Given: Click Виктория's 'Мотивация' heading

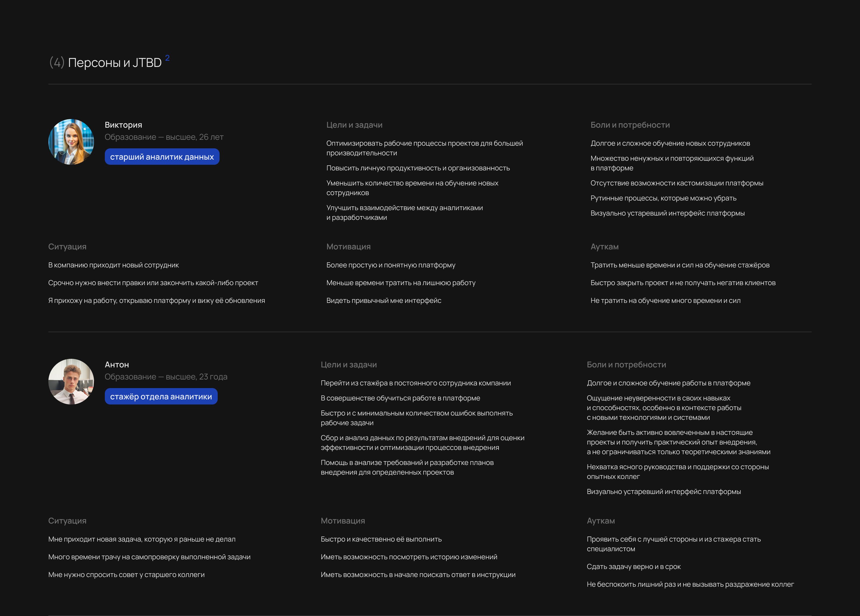Looking at the screenshot, I should coord(348,246).
